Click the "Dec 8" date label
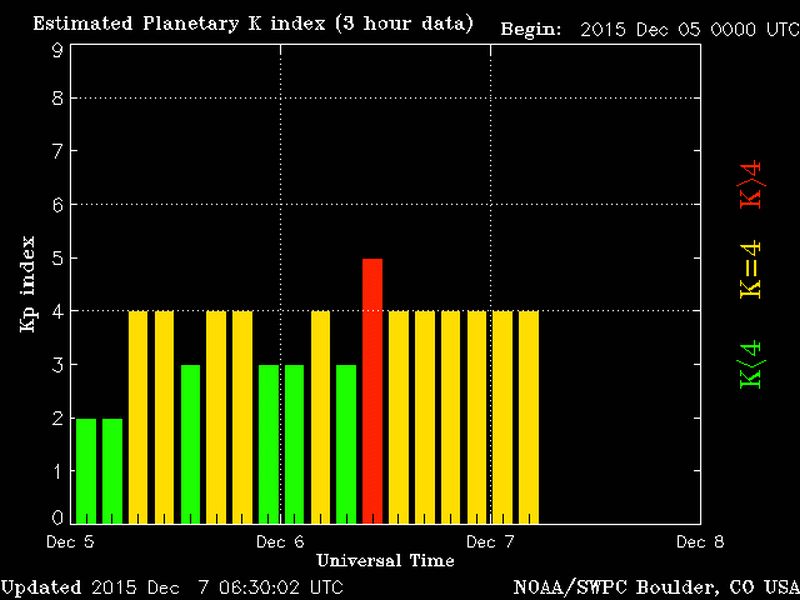The width and height of the screenshot is (800, 600). 701,542
